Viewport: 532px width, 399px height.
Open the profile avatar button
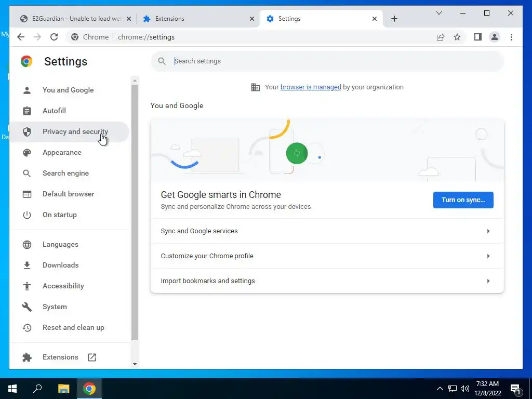coord(495,37)
